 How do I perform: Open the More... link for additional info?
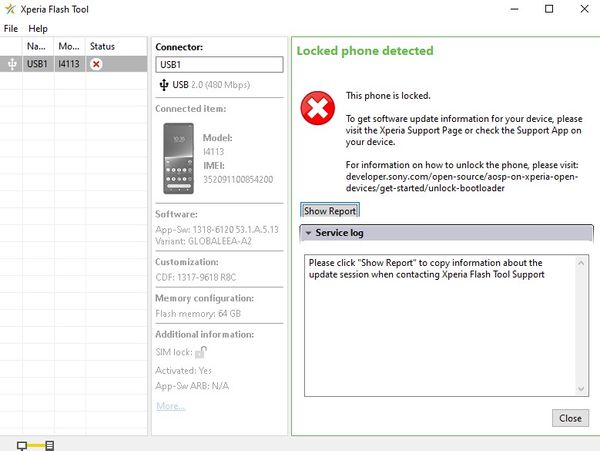click(171, 406)
